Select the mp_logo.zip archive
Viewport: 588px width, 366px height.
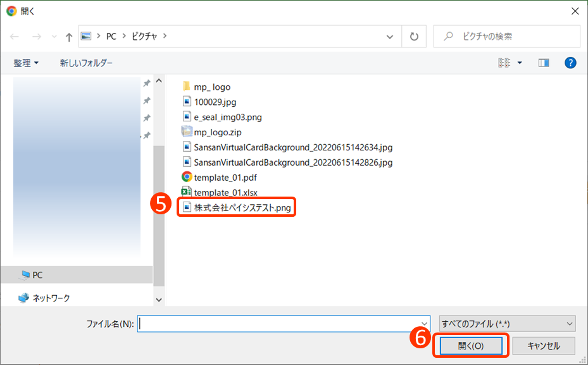217,132
